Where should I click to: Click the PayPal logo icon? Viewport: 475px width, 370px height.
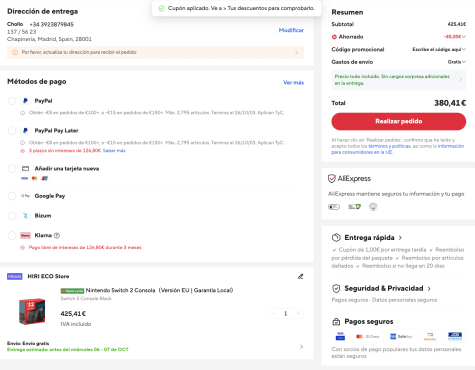pyautogui.click(x=25, y=101)
